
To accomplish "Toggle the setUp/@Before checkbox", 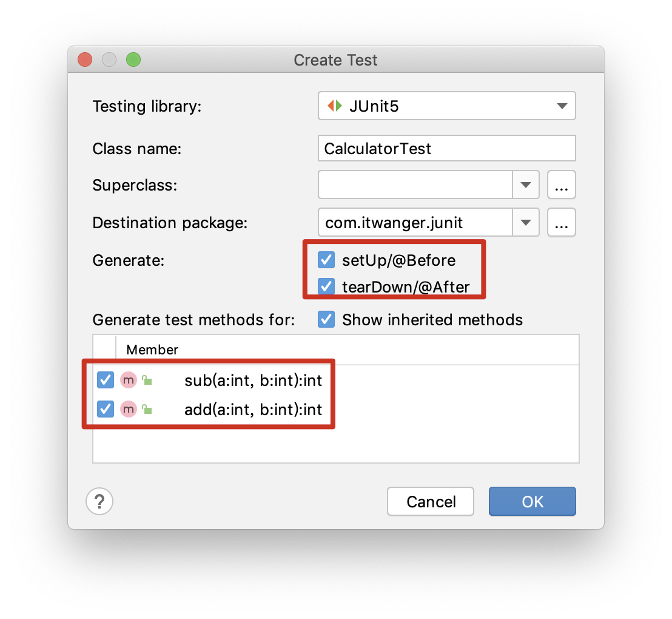I will click(327, 260).
